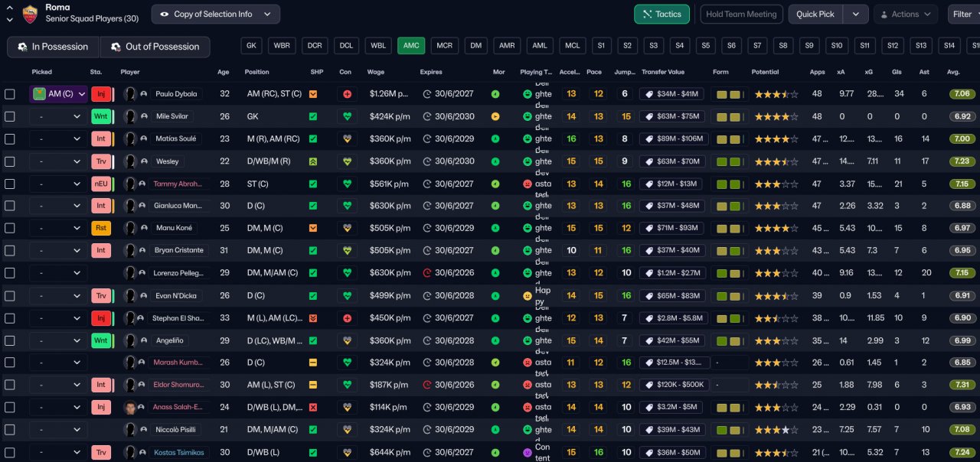Click the person icon on Actions button
The image size is (980, 462).
coord(884,14)
